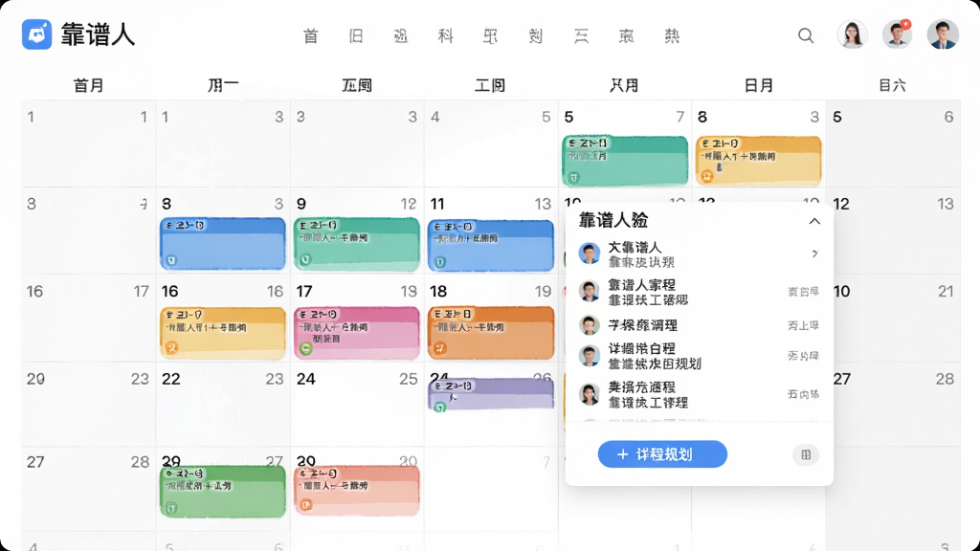Open search with the magnifier icon
Screen dimensions: 980x551
806,35
